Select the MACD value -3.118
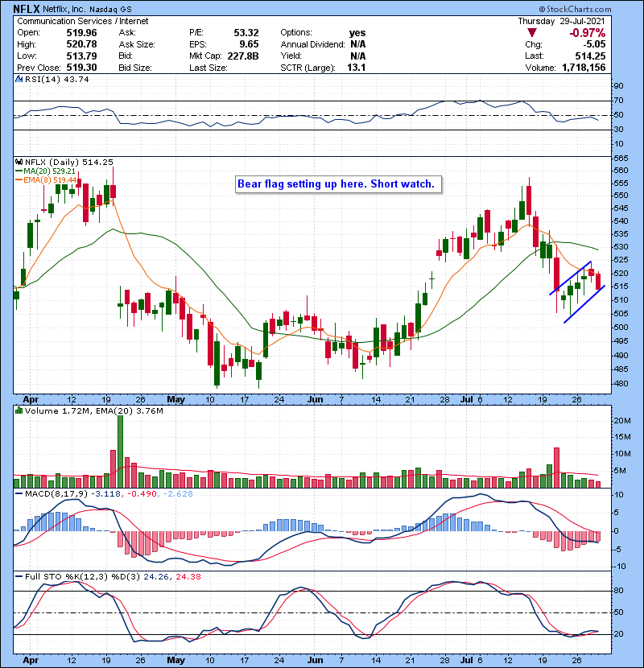Viewport: 644px width, 668px height. pyautogui.click(x=106, y=494)
